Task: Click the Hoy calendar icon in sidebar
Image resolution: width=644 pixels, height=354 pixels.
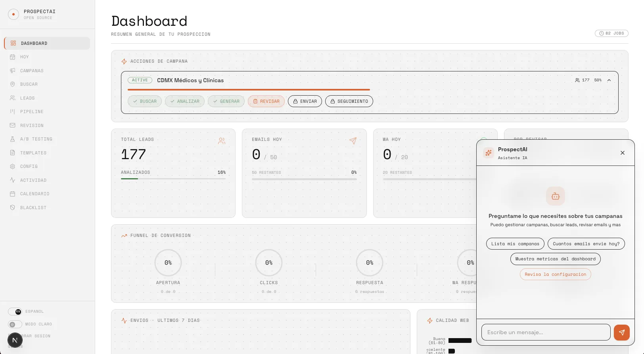Action: 13,57
